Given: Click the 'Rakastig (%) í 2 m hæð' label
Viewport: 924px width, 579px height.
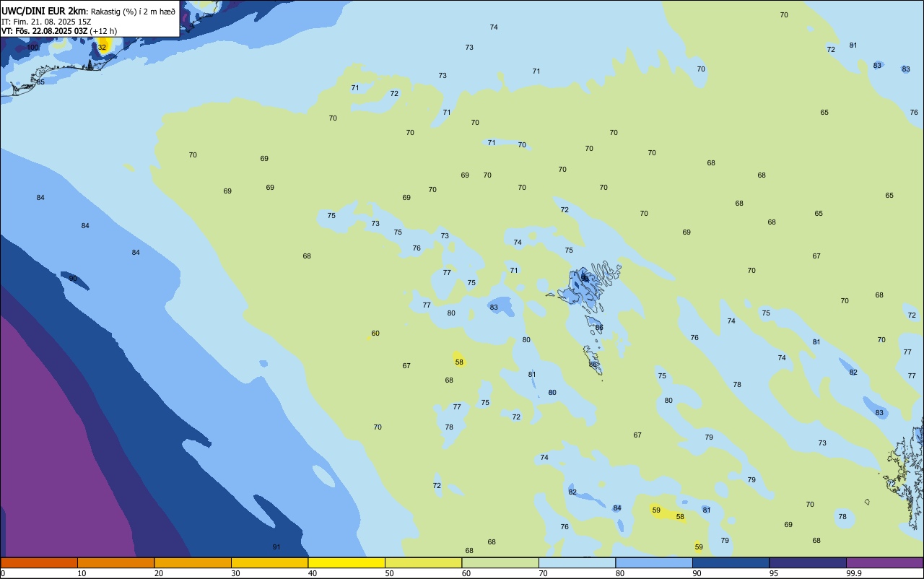Looking at the screenshot, I should 133,11.
